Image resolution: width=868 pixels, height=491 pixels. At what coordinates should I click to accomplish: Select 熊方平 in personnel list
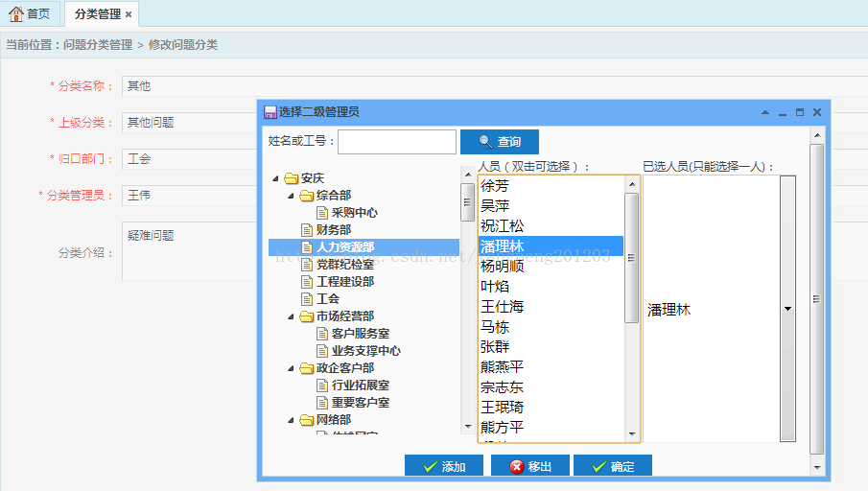click(x=551, y=428)
